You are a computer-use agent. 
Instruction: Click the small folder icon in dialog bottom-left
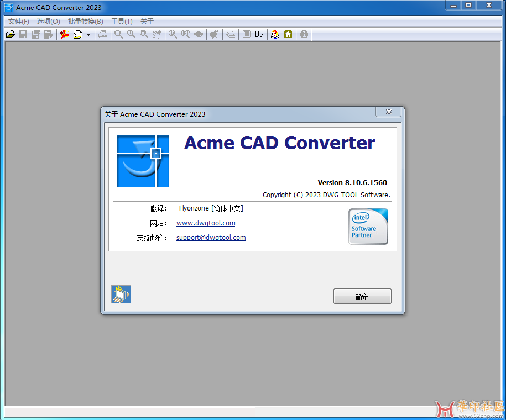coord(121,294)
